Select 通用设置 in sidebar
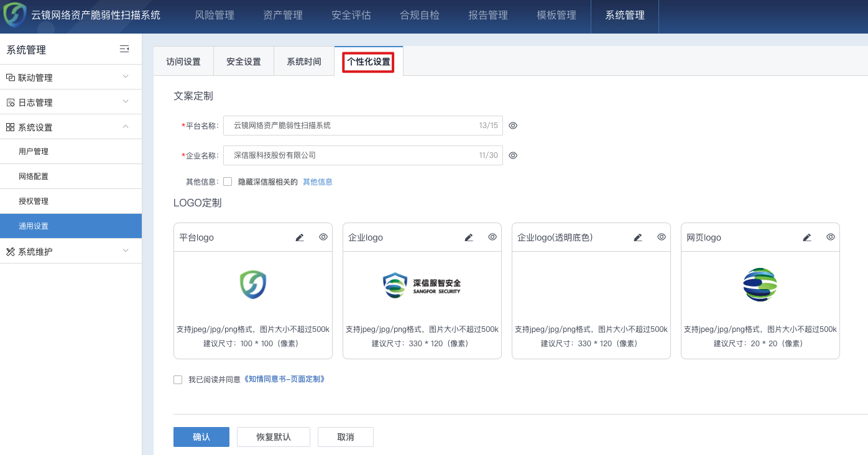Viewport: 868px width, 455px height. tap(71, 226)
